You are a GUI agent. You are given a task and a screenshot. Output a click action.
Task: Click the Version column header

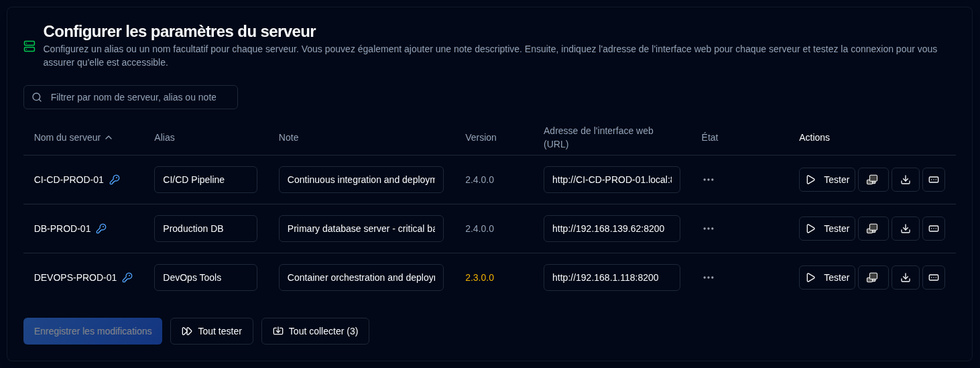[x=481, y=137]
